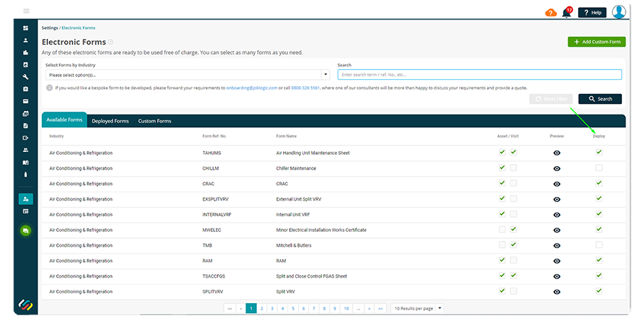Open the Help button in top bar
644x318 pixels.
pos(592,13)
